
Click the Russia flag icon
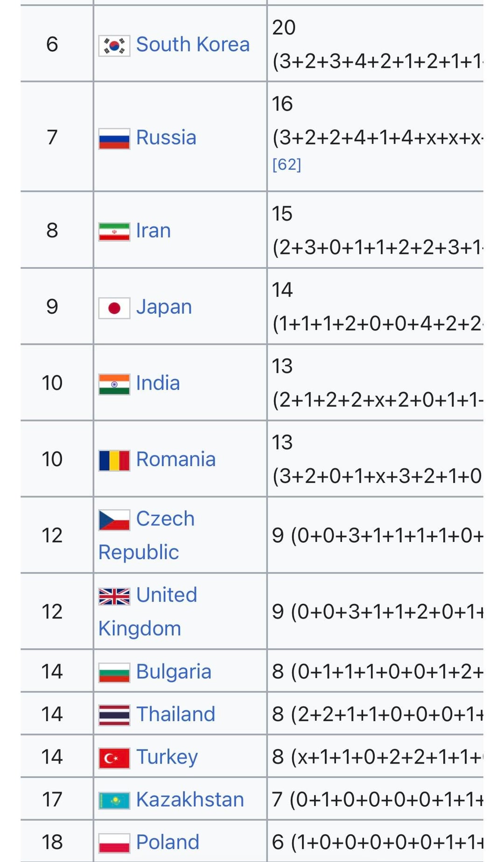[114, 139]
